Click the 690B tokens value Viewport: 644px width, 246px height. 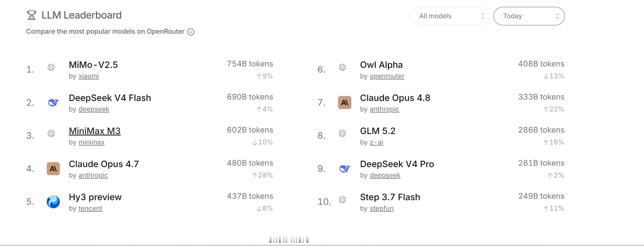point(250,97)
